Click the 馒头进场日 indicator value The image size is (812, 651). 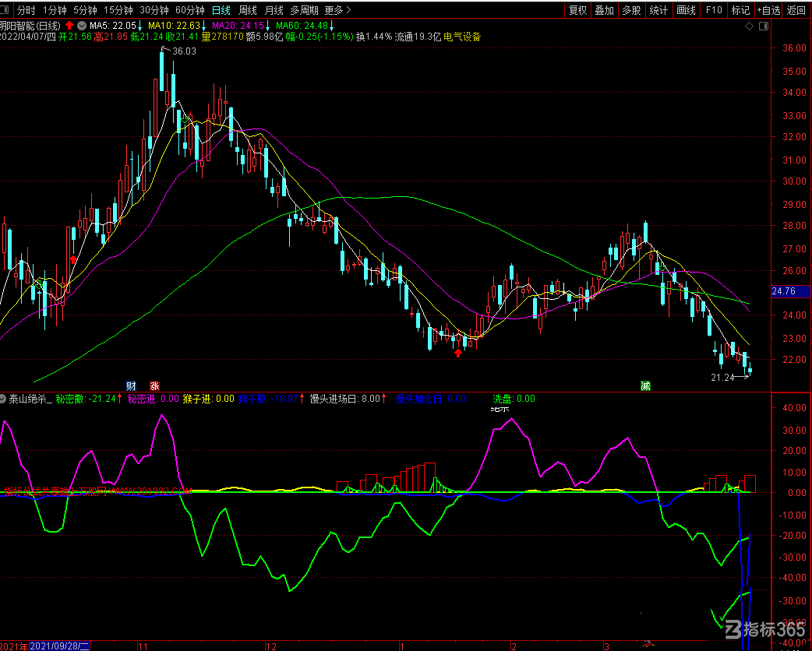pos(348,399)
